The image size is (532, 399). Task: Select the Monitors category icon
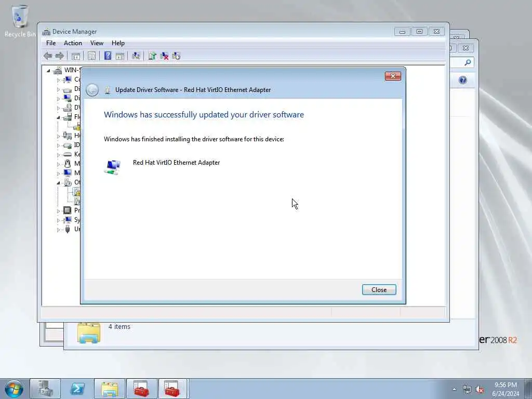click(68, 173)
